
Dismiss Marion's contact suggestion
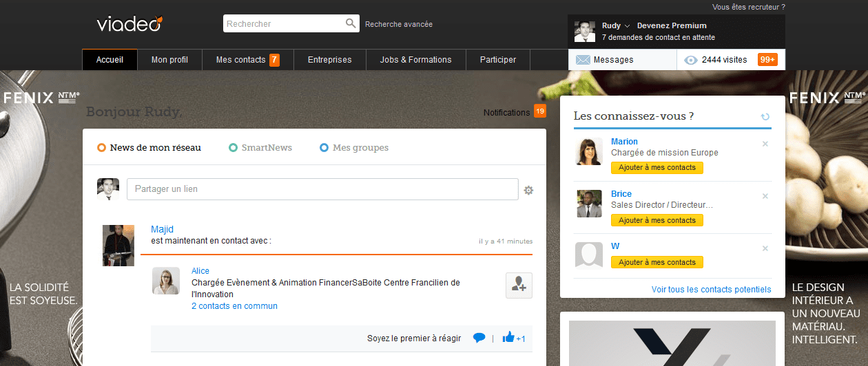(765, 144)
